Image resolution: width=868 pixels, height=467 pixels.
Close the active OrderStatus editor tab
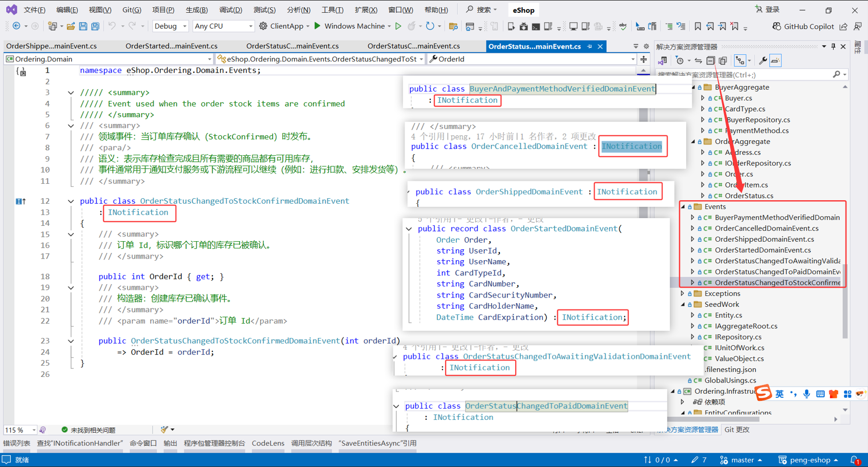pos(600,46)
